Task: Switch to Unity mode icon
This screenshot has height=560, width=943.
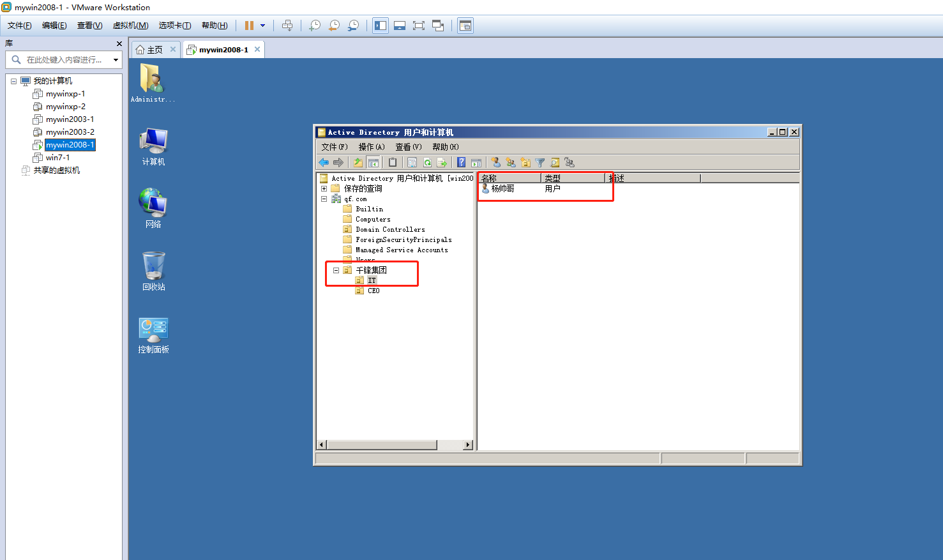Action: (x=438, y=26)
